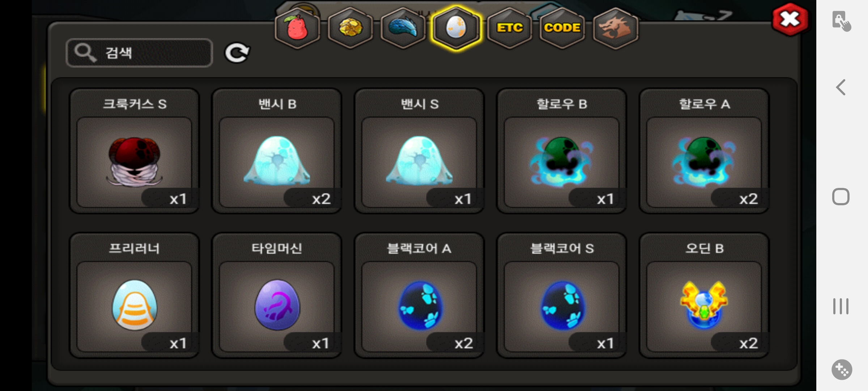Open the red fruit food tab
Screen dimensions: 868x391
click(297, 28)
